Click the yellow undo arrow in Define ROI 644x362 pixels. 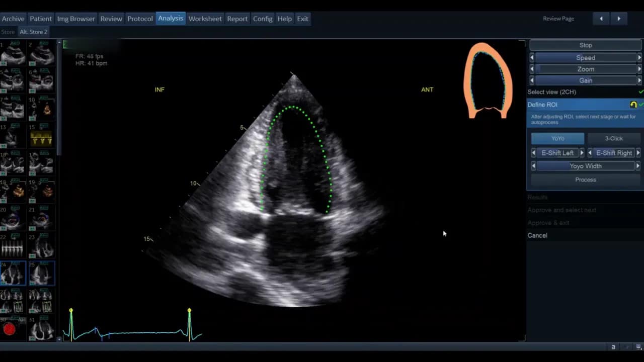pyautogui.click(x=633, y=105)
